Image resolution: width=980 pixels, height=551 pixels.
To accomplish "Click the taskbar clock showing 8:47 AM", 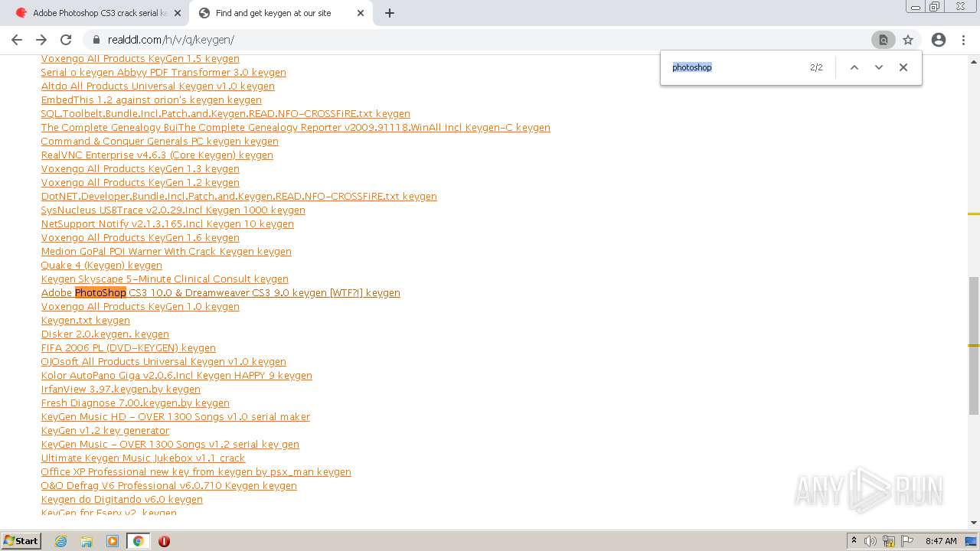I will (941, 541).
